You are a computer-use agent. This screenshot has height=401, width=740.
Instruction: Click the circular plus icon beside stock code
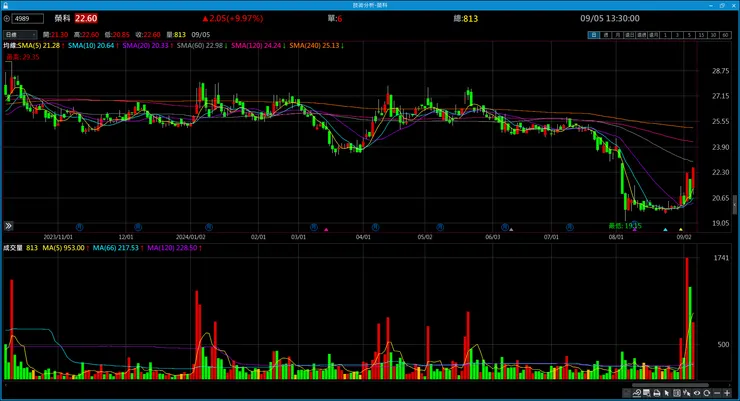tap(7, 18)
